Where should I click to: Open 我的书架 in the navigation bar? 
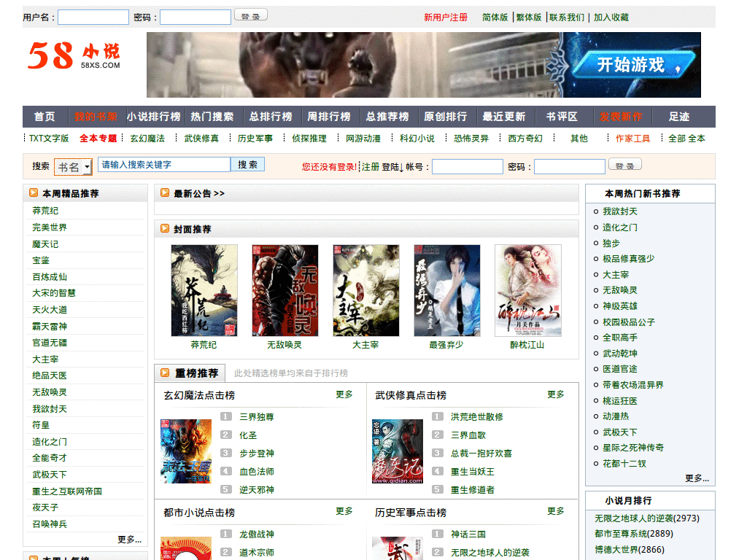pyautogui.click(x=96, y=117)
